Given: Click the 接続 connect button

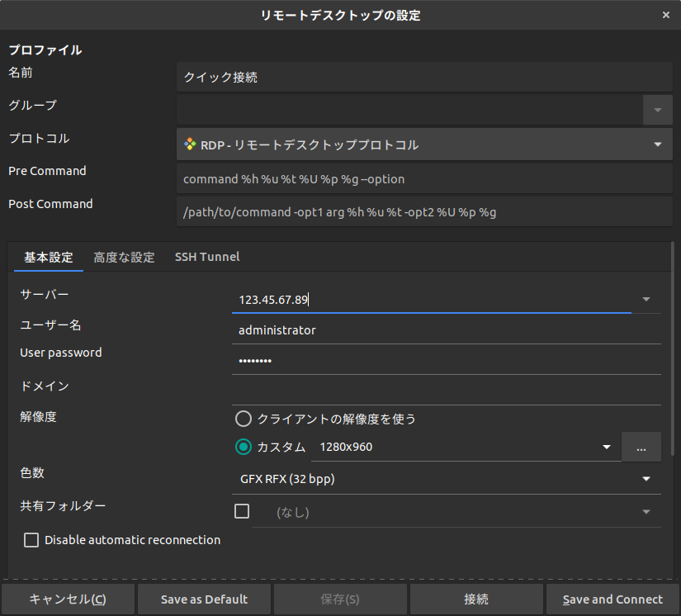Looking at the screenshot, I should (476, 599).
